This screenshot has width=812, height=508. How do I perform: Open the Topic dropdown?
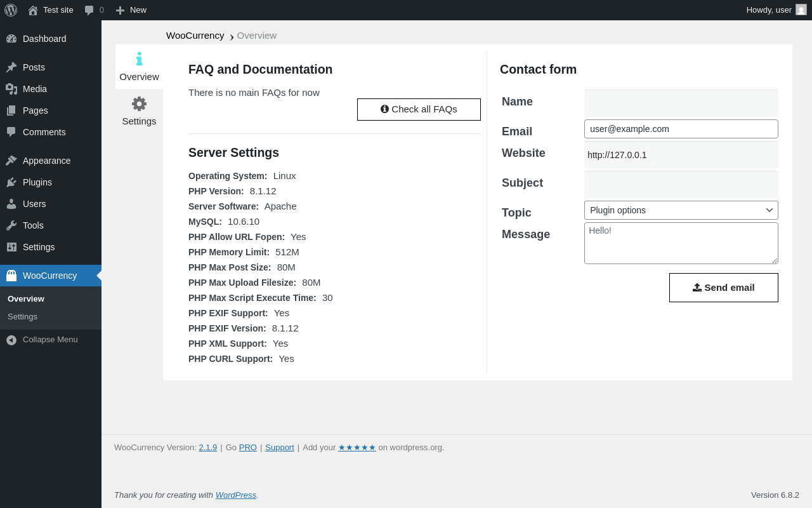tap(681, 210)
